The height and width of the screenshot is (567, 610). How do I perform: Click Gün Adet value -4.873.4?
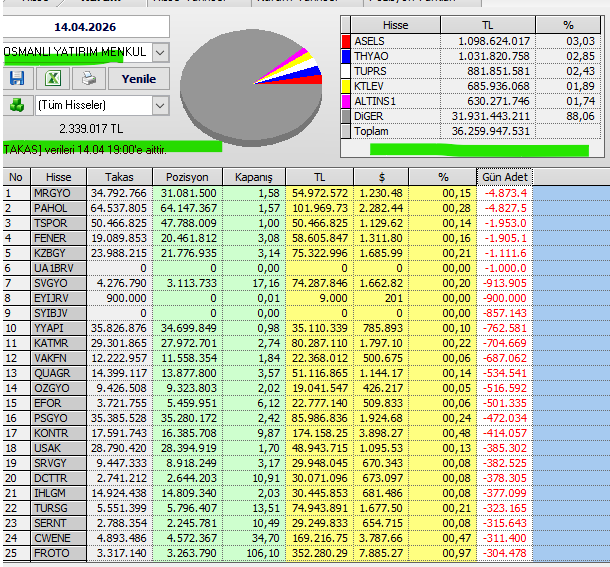[x=505, y=193]
